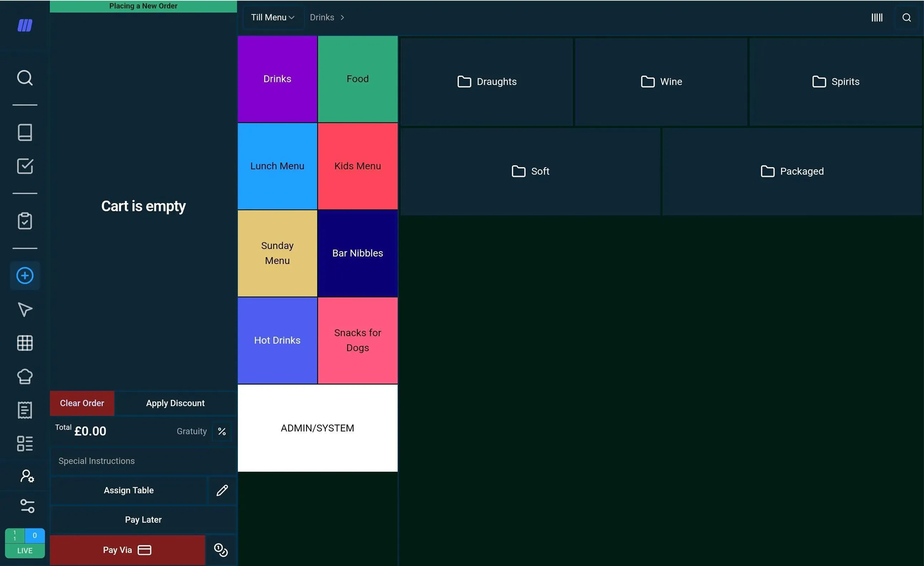Toggle the split payment coins control

[220, 550]
